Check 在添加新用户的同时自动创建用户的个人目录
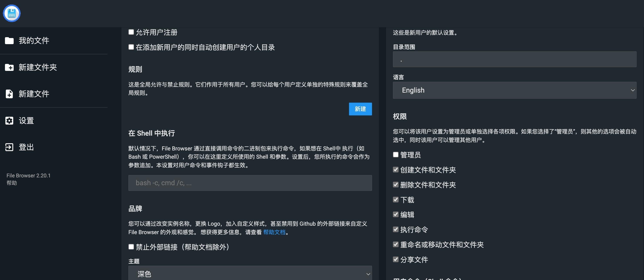 point(131,47)
